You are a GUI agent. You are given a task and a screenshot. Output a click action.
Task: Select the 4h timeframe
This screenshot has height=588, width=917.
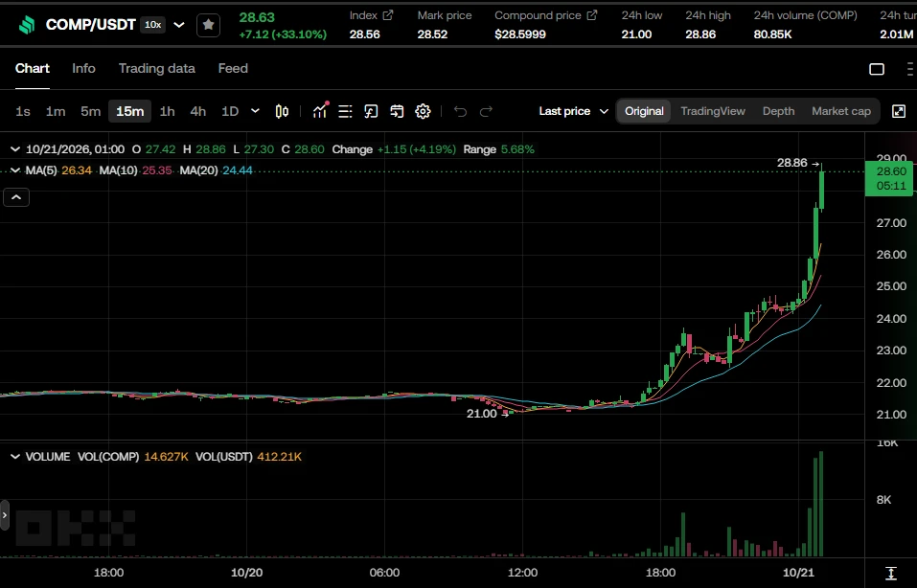[197, 111]
